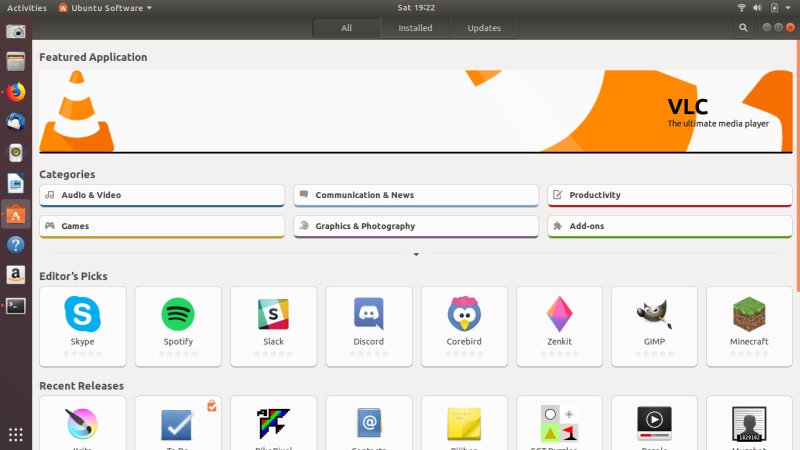Open Slack app tile

tap(273, 326)
